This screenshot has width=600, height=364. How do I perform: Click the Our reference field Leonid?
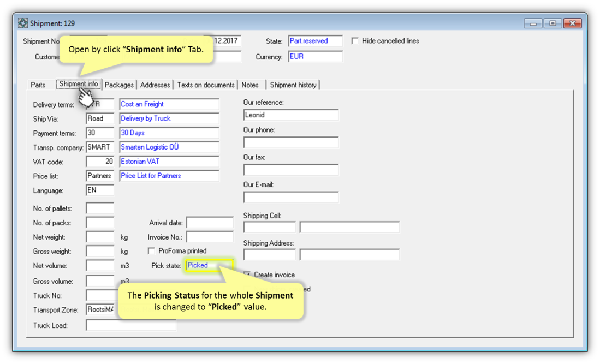(291, 115)
